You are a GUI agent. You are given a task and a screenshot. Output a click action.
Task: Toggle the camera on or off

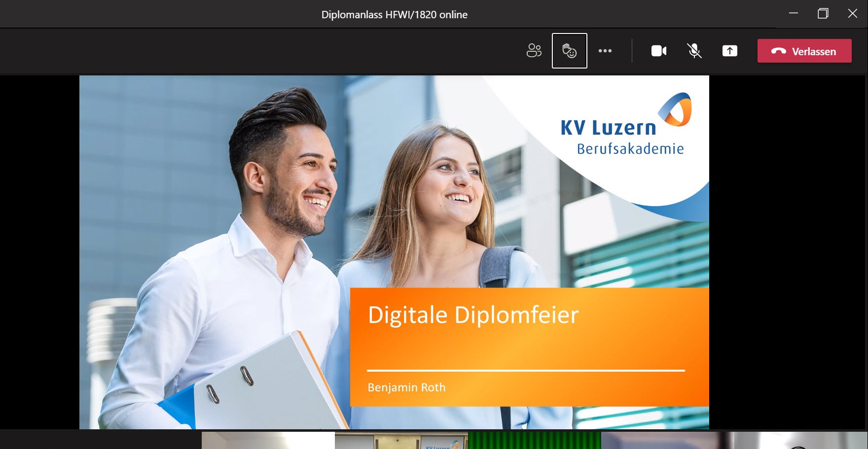click(x=659, y=51)
